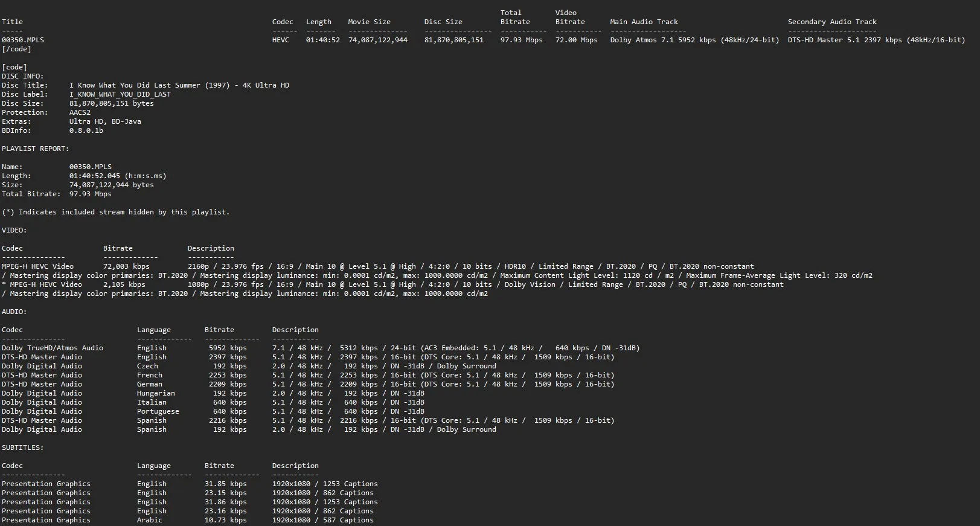
Task: Click the 72,003 kbps video bitrate
Action: [x=126, y=266]
